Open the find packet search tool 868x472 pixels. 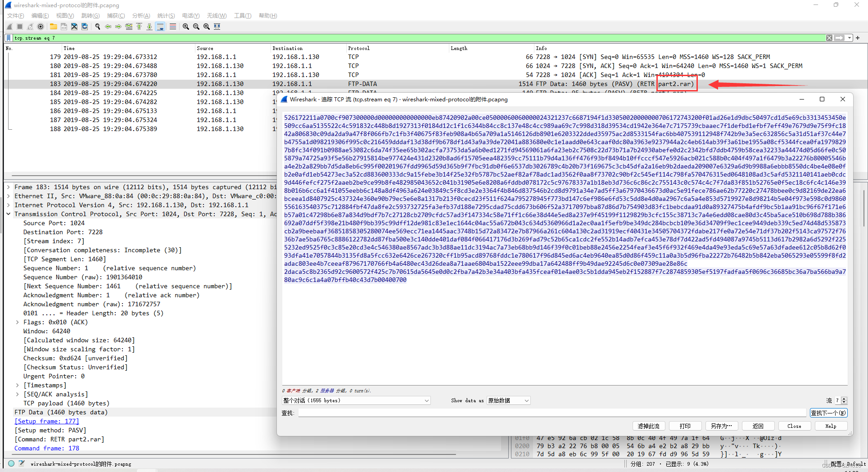point(97,26)
